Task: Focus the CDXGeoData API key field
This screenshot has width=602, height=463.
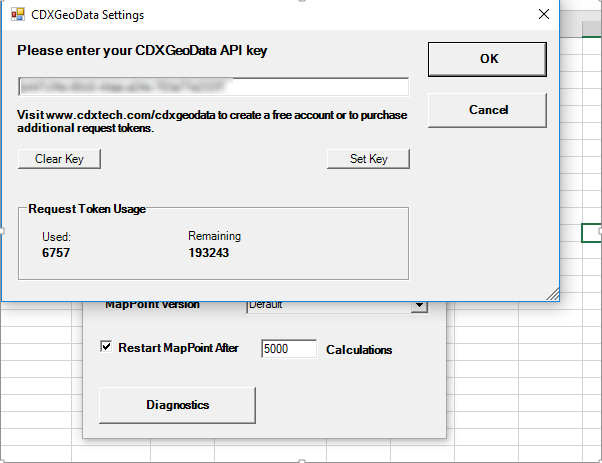Action: tap(213, 87)
